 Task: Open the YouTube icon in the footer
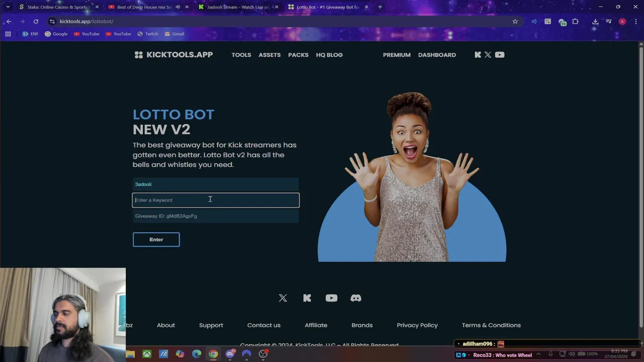[x=331, y=298]
